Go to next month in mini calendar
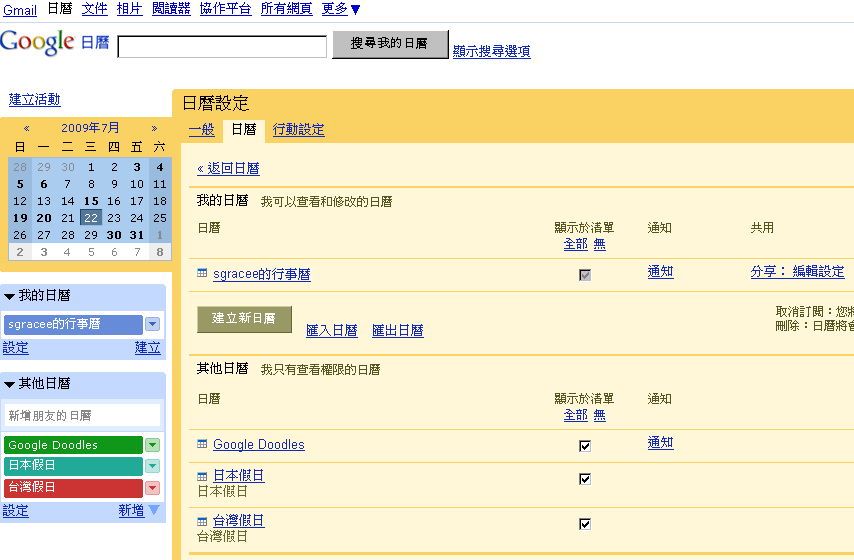 point(154,129)
